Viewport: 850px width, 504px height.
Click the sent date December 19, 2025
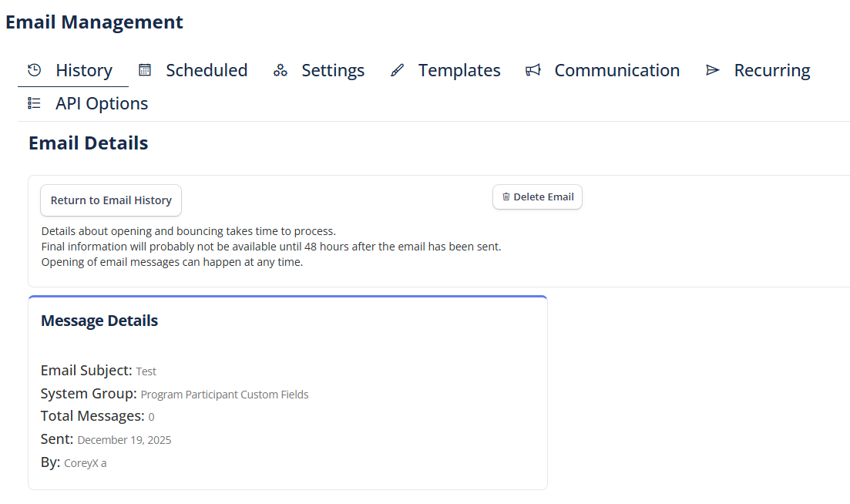point(124,440)
